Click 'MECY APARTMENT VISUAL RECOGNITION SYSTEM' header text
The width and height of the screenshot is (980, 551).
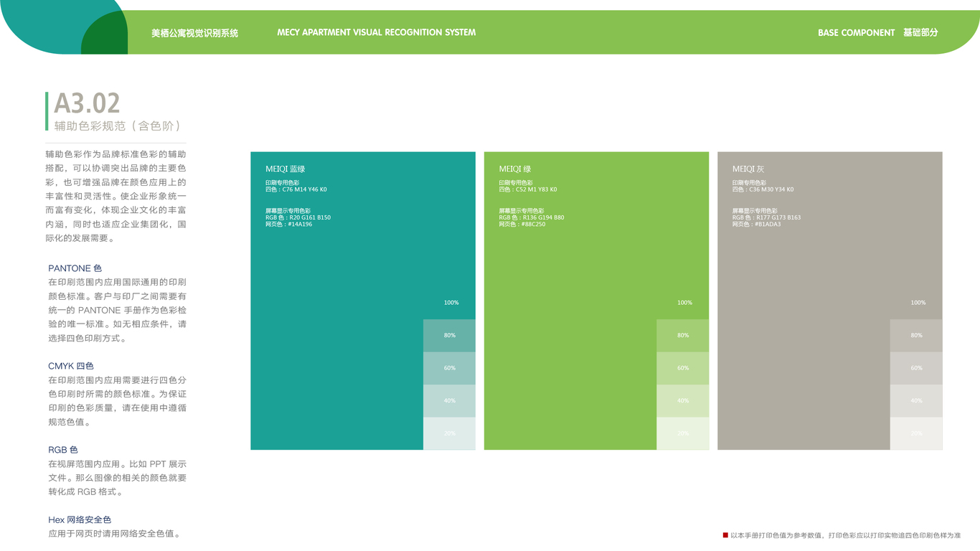tap(376, 32)
